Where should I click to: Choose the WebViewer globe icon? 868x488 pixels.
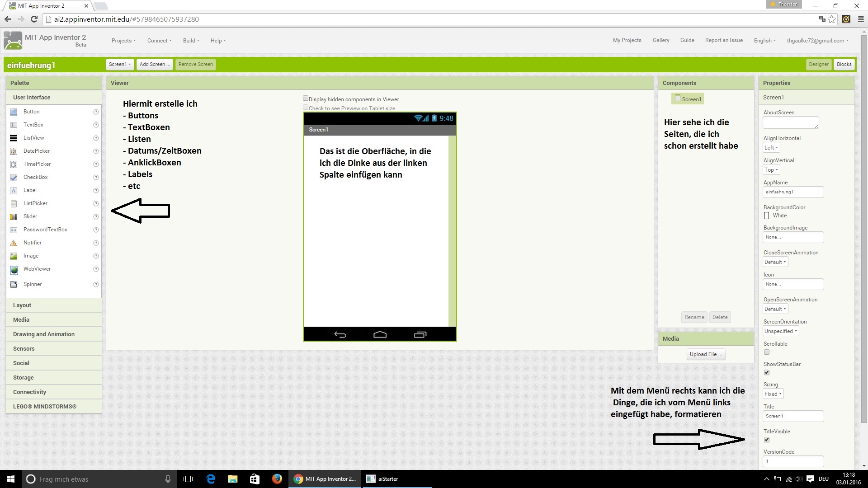(14, 269)
